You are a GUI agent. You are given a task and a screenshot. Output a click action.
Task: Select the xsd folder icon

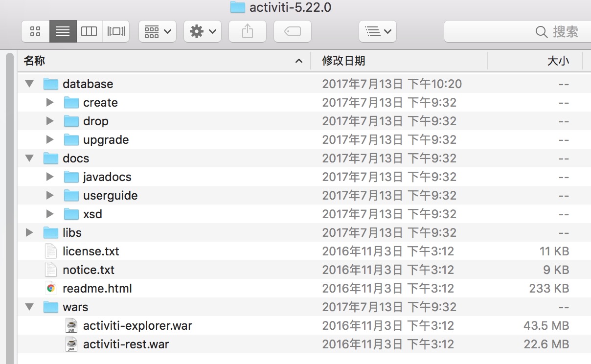click(71, 214)
